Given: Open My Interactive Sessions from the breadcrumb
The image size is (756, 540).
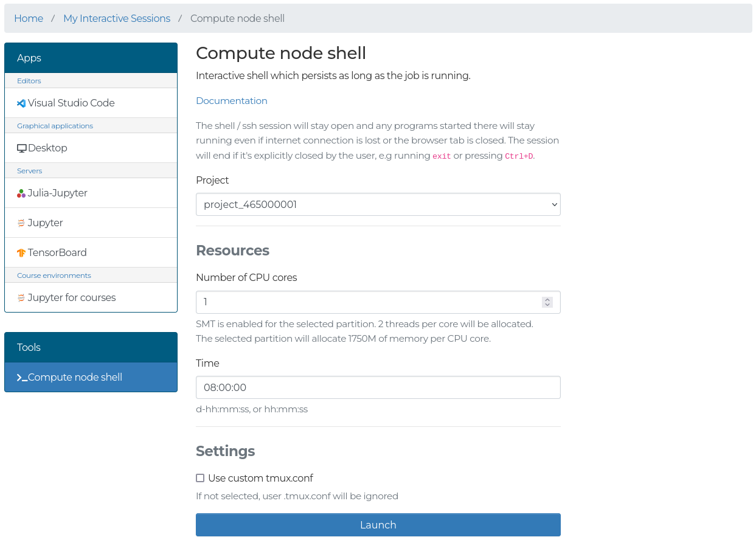Looking at the screenshot, I should click(117, 18).
